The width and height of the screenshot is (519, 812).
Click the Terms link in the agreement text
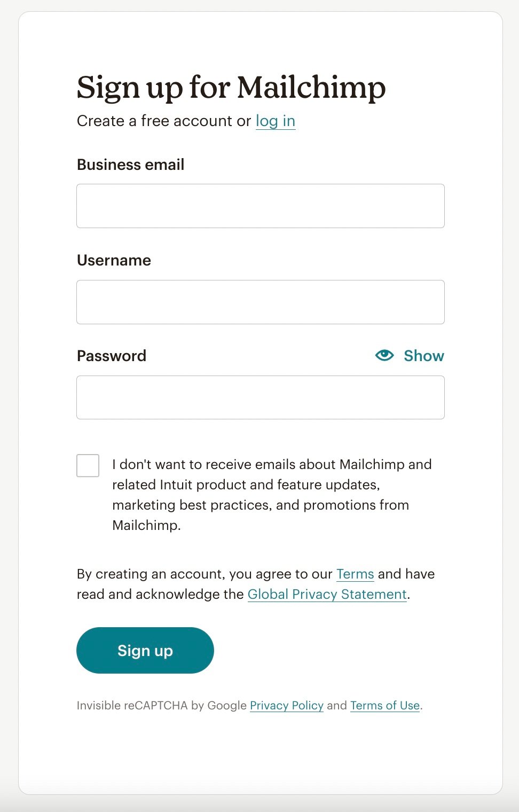point(355,574)
